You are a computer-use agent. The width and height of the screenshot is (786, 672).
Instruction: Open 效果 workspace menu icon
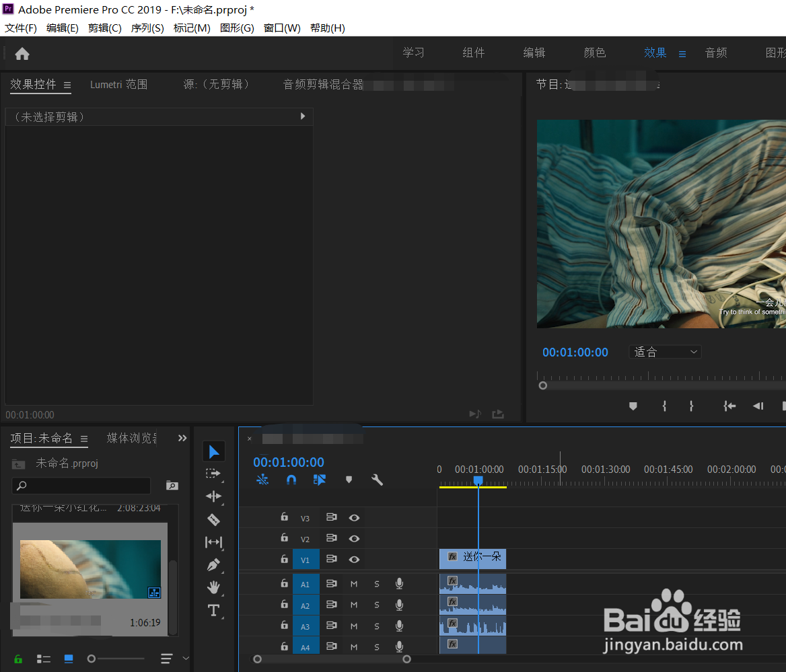pyautogui.click(x=682, y=54)
